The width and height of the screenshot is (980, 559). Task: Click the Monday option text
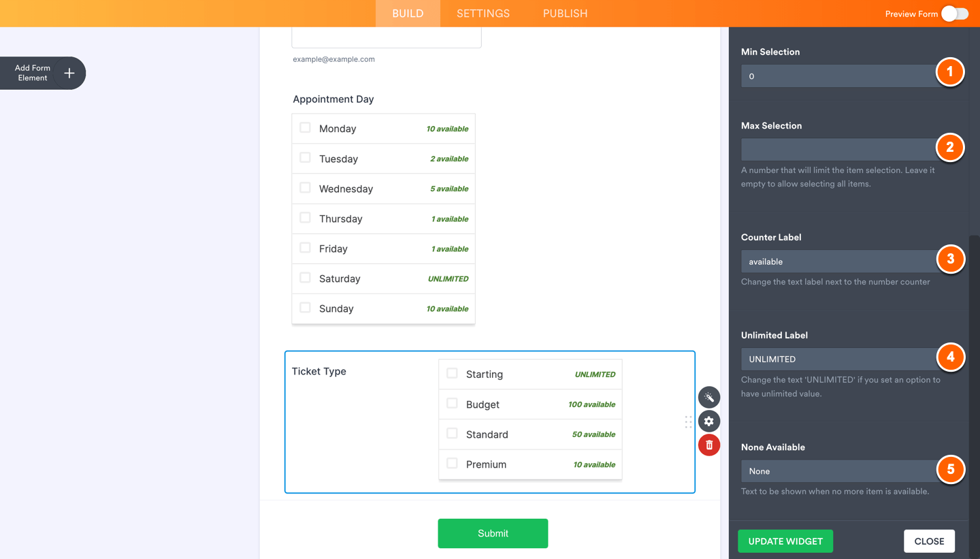pos(338,129)
